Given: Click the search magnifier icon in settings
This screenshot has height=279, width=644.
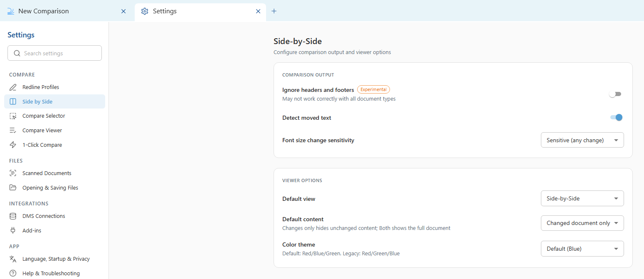Looking at the screenshot, I should (17, 53).
